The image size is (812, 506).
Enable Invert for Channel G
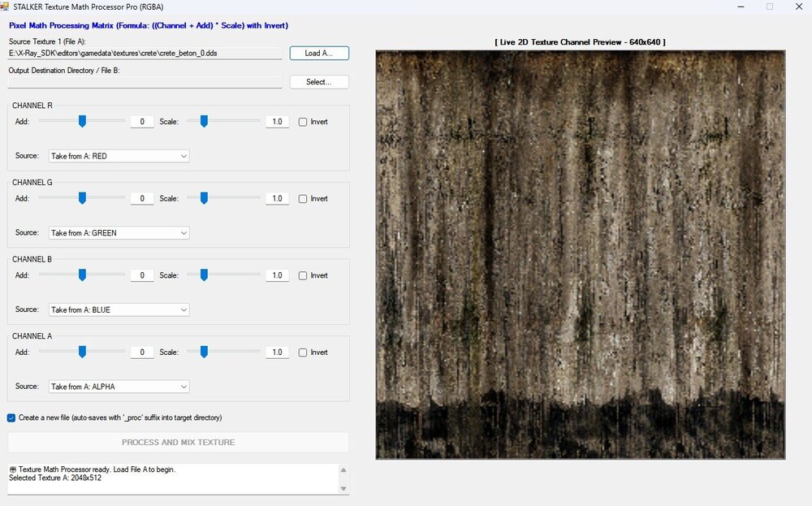[303, 199]
